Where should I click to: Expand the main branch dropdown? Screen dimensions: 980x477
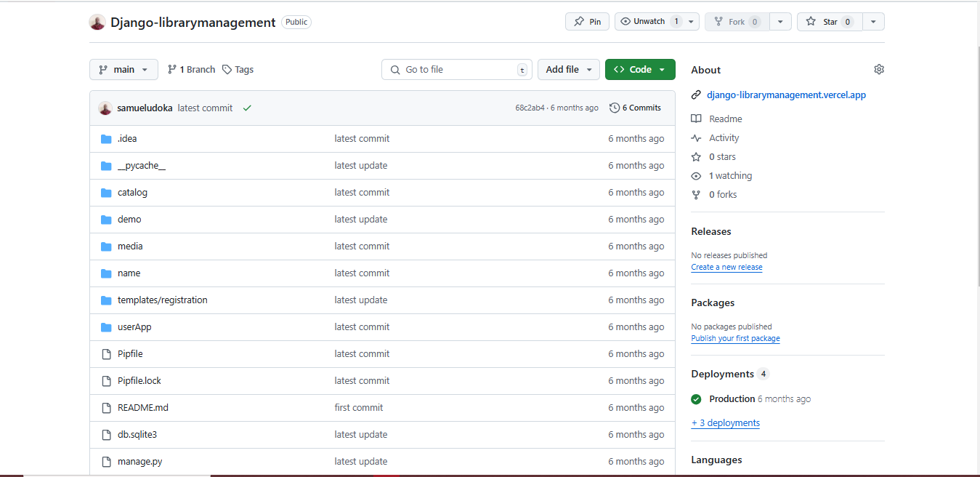pyautogui.click(x=123, y=70)
